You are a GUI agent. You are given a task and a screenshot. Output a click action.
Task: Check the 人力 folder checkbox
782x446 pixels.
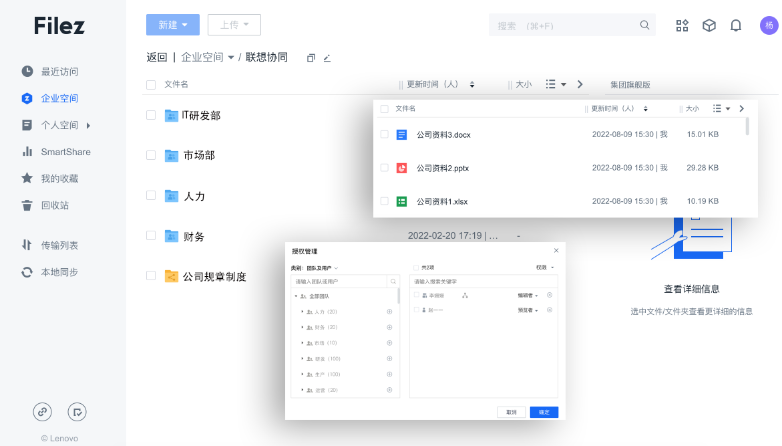[x=151, y=195]
